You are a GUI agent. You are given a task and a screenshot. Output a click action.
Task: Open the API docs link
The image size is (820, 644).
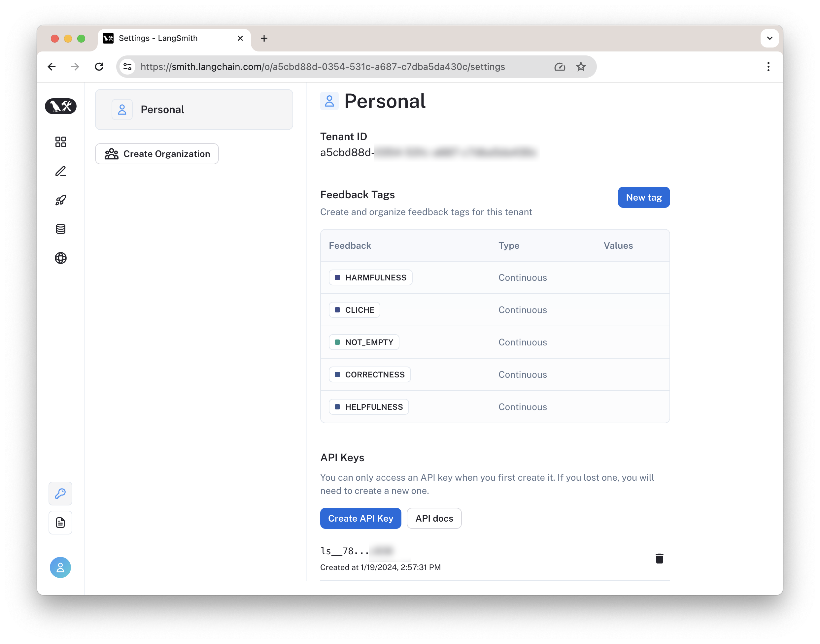pos(434,518)
